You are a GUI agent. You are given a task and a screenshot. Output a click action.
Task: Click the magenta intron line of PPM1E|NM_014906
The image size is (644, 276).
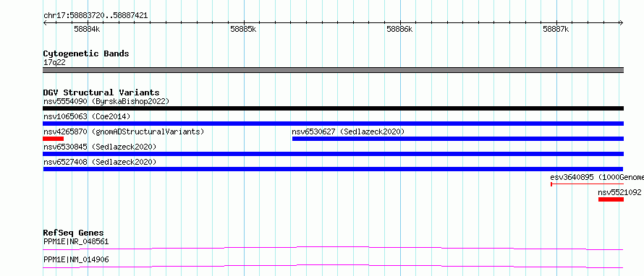(333, 266)
